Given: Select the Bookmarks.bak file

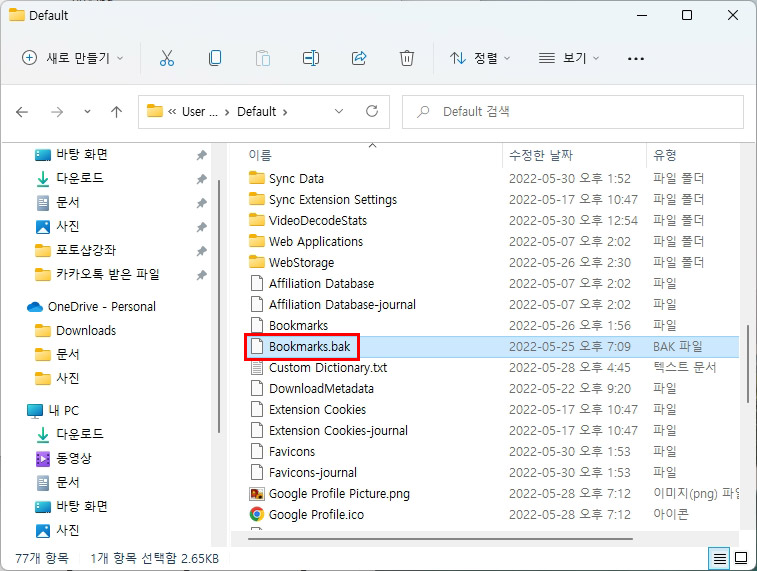Looking at the screenshot, I should [309, 347].
